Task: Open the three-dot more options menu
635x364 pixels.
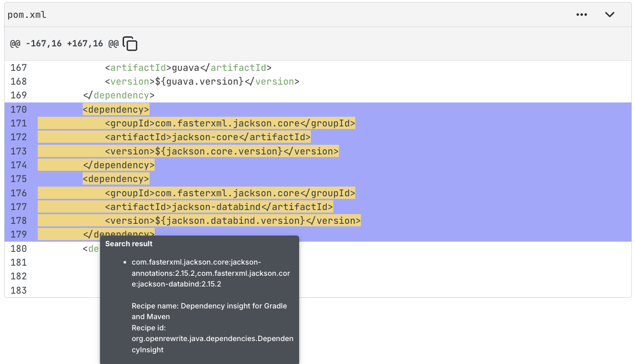Action: (x=581, y=14)
